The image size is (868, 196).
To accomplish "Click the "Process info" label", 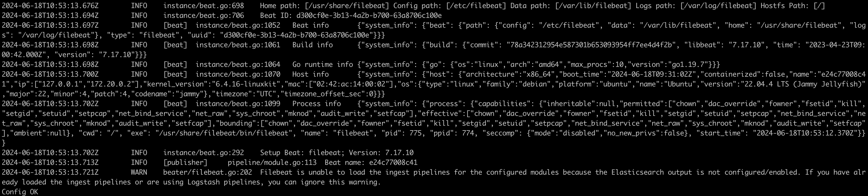I will (316, 104).
